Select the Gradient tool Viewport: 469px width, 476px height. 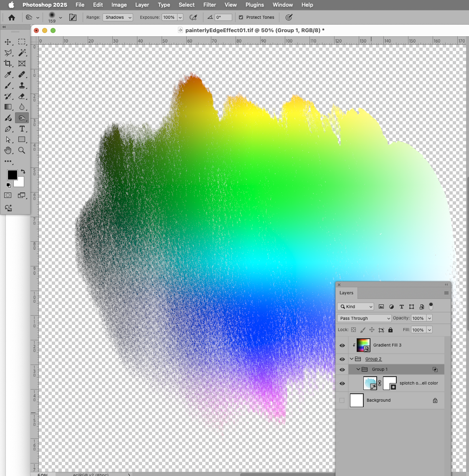tap(8, 107)
